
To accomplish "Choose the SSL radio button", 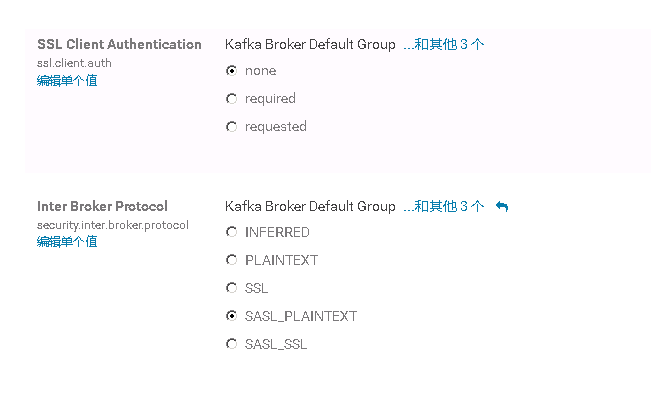I will [x=232, y=289].
